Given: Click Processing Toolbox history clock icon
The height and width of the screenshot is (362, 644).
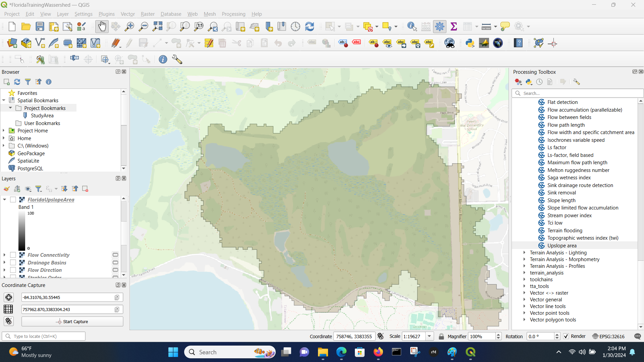Looking at the screenshot, I should point(539,82).
